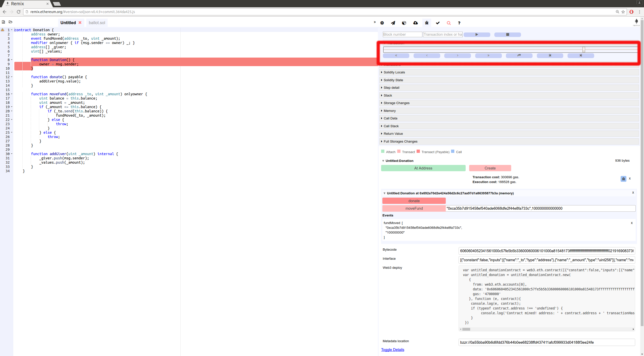Open the bug debugger tab icon
The height and width of the screenshot is (356, 644).
(427, 23)
